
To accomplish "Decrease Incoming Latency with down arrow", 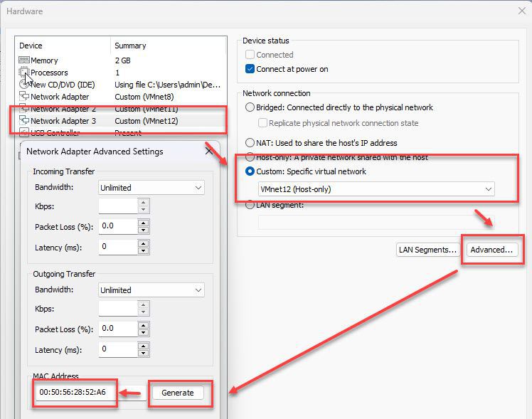I will click(x=144, y=250).
